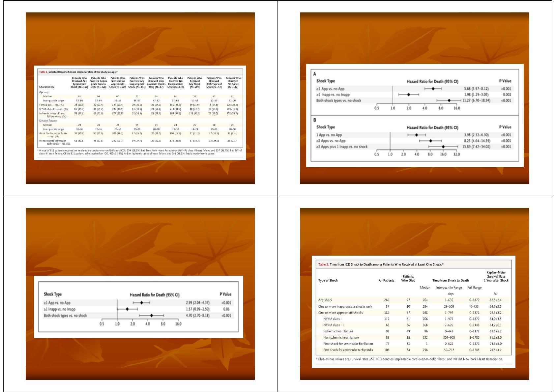
Task: Click the 'Nonsustained ventricular tachycardia' row label
Action: [54, 142]
